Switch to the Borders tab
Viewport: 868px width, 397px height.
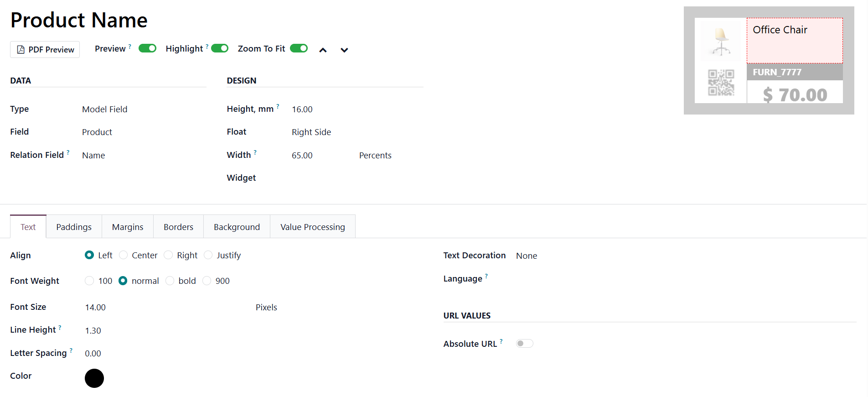178,227
